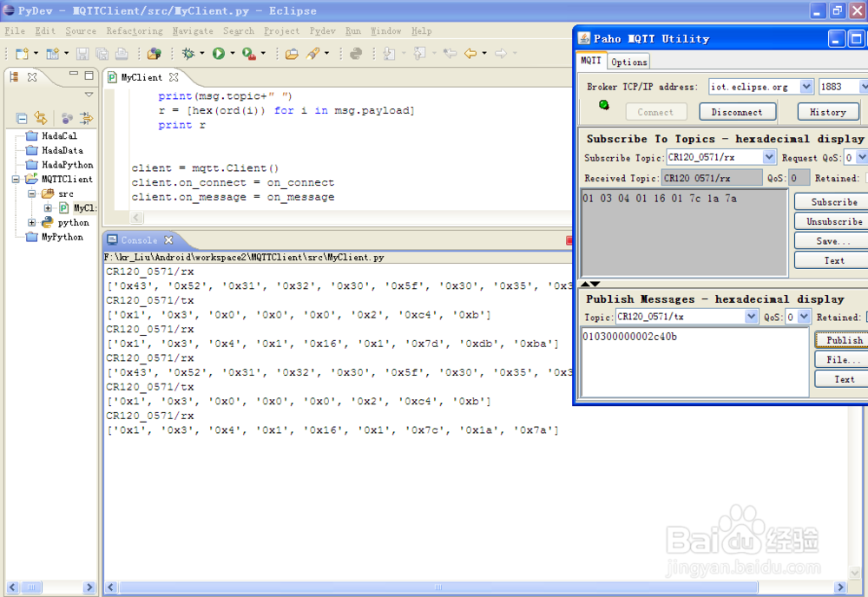This screenshot has width=868, height=597.
Task: Open the Refactoring menu
Action: (x=135, y=31)
